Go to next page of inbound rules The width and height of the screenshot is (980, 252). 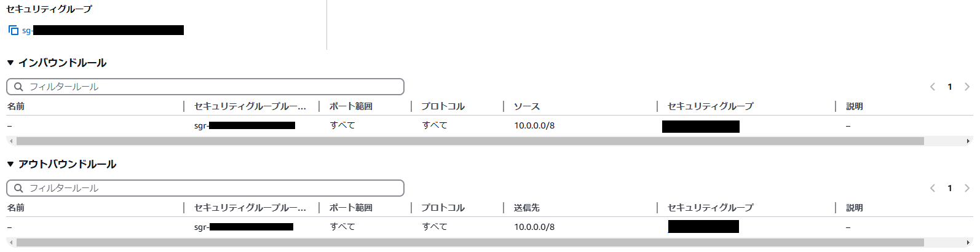click(967, 87)
